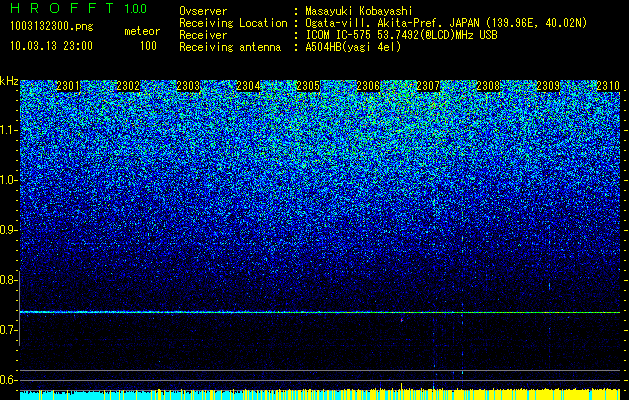Click the 1.0 frequency axis label
Image resolution: width=629 pixels, height=400 pixels.
pyautogui.click(x=9, y=180)
